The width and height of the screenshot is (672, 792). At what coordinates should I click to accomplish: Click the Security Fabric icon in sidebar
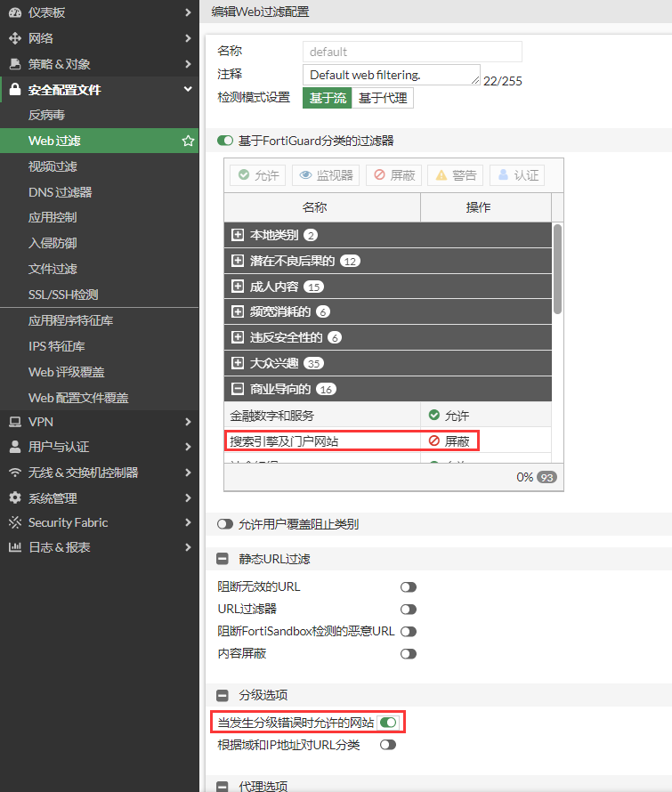pyautogui.click(x=14, y=522)
